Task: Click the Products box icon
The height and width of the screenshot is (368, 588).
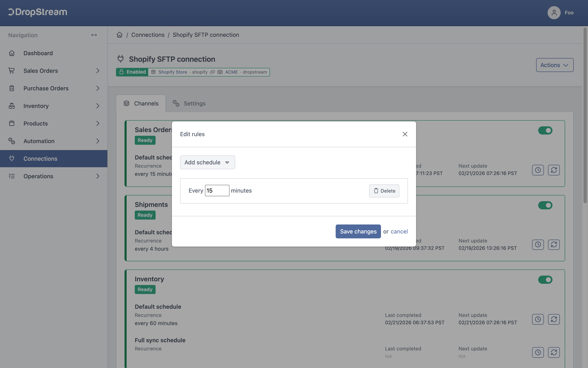Action: coord(12,123)
